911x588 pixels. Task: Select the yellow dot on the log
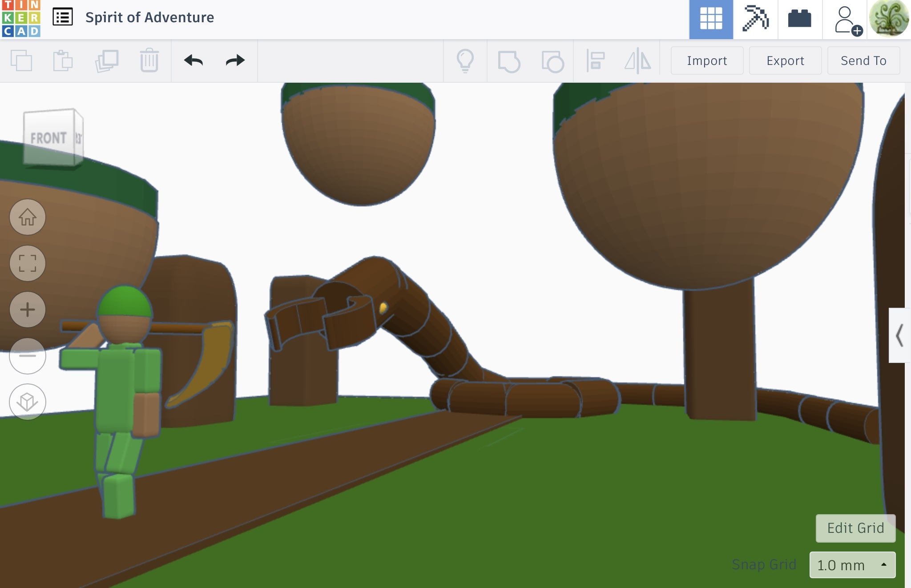click(383, 307)
